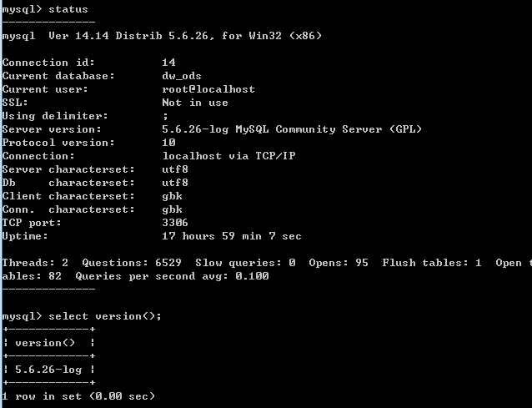Click the mysql version line 'Ver 14.14'
The width and height of the screenshot is (532, 408).
tap(78, 36)
